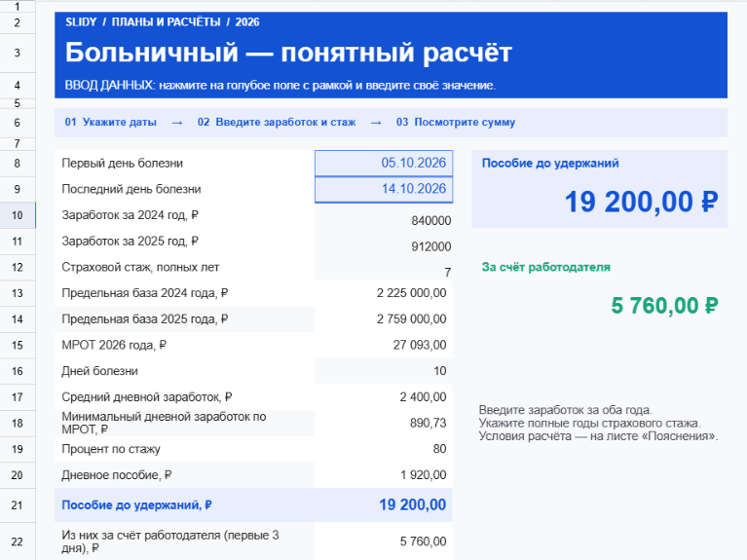The image size is (747, 560).
Task: Select row header 3
Action: [x=18, y=53]
